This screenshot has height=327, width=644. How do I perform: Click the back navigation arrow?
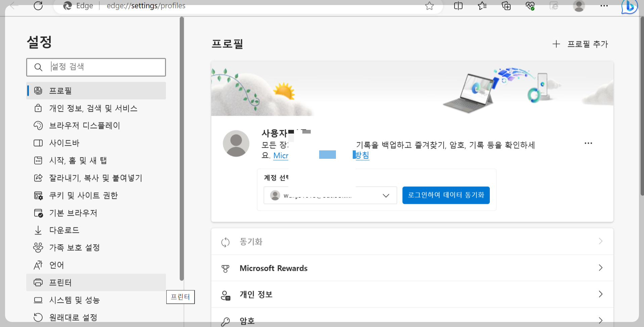pyautogui.click(x=12, y=6)
